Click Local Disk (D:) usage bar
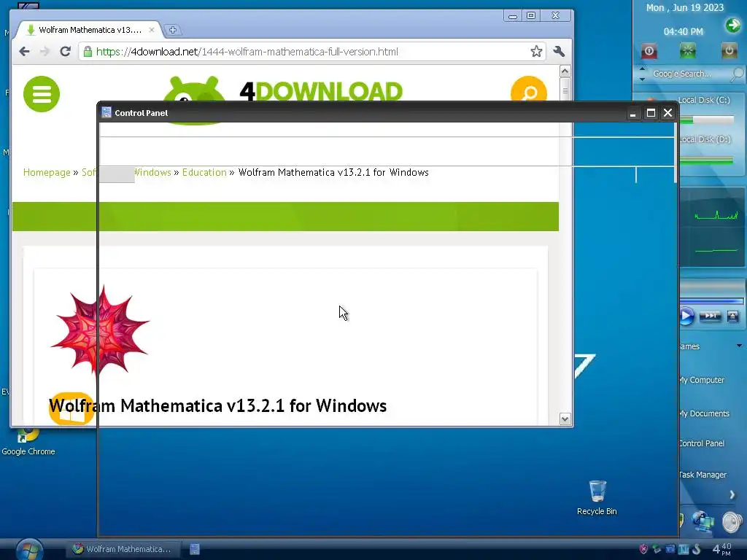The image size is (747, 560). (706, 160)
